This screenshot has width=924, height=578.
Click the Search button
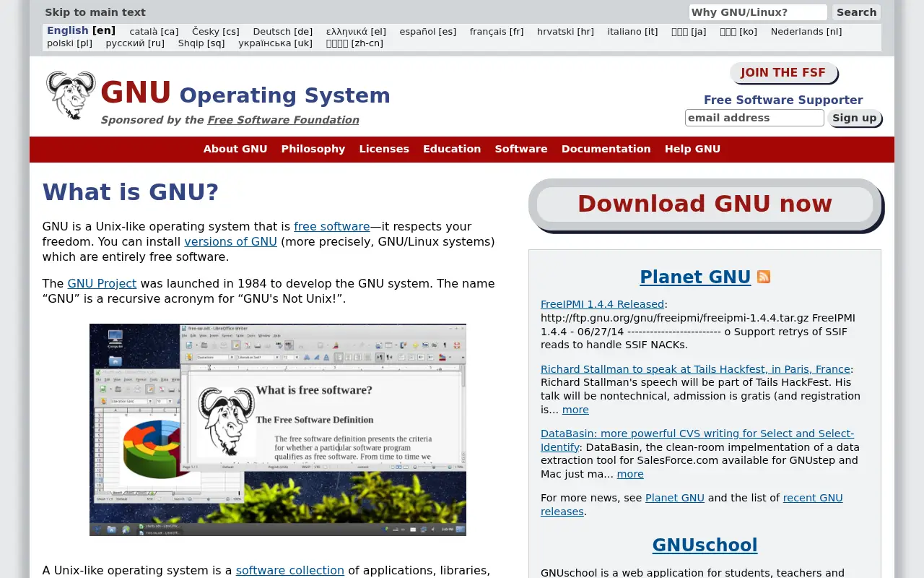(857, 12)
